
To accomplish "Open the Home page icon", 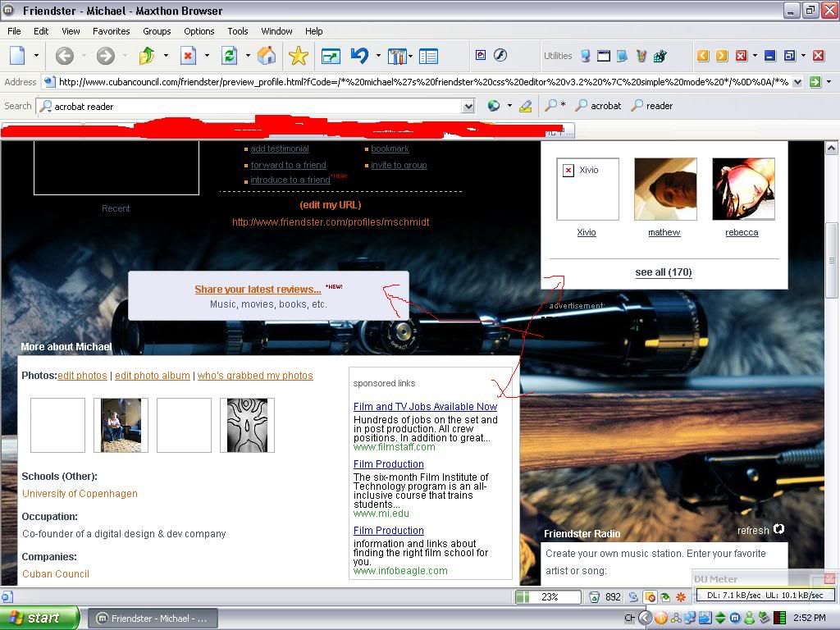I will click(267, 55).
